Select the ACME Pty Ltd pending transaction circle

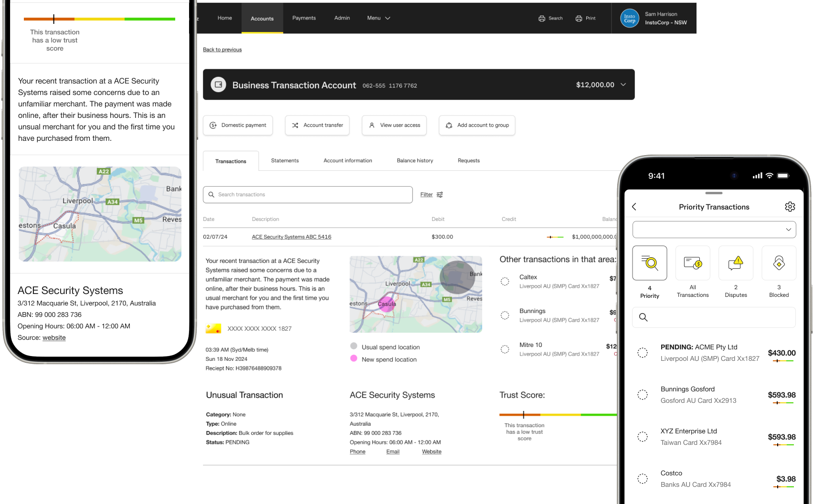[x=643, y=353]
